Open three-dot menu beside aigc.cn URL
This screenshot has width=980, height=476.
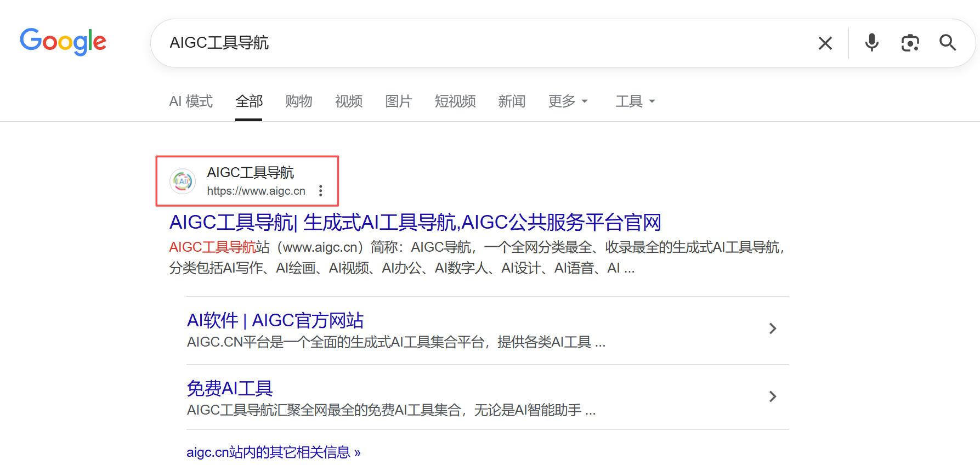point(321,191)
